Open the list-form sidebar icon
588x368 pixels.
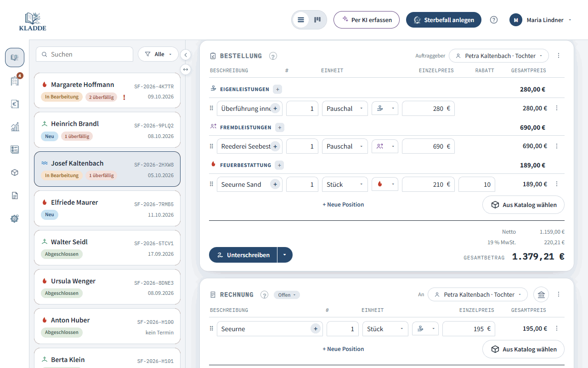tap(15, 149)
